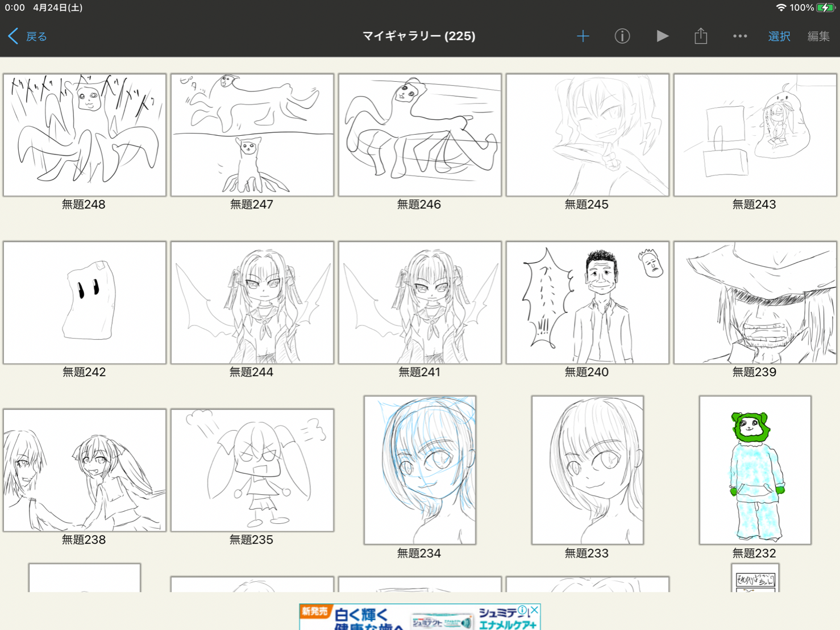Select the 無題246 title label
The image size is (840, 630).
419,205
